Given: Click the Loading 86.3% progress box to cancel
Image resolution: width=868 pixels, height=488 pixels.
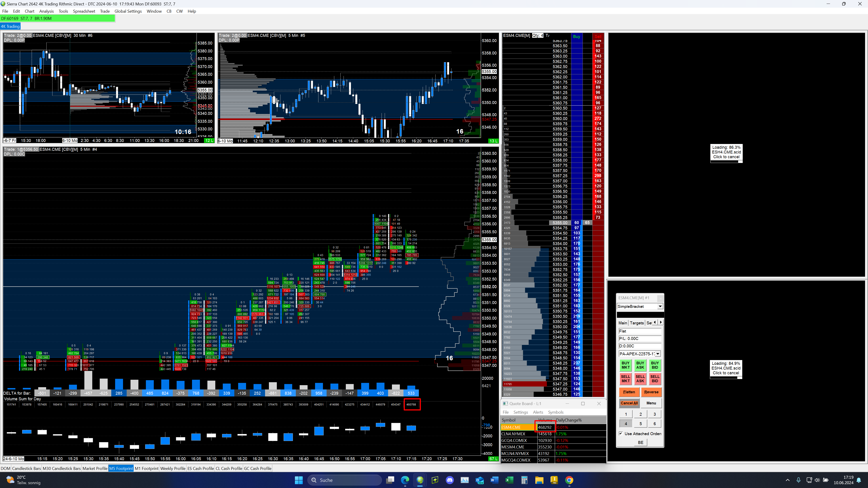Looking at the screenshot, I should (x=726, y=152).
